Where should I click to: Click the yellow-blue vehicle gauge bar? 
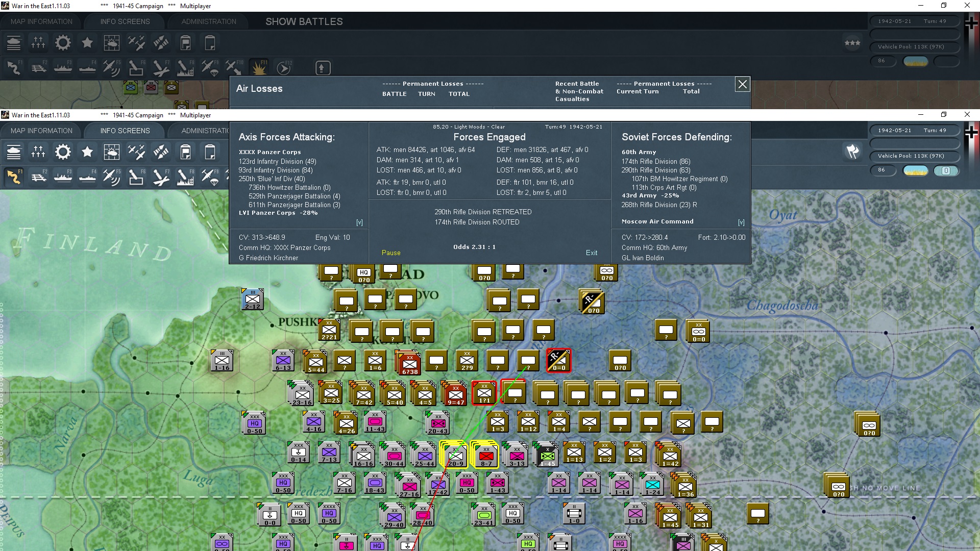point(915,171)
